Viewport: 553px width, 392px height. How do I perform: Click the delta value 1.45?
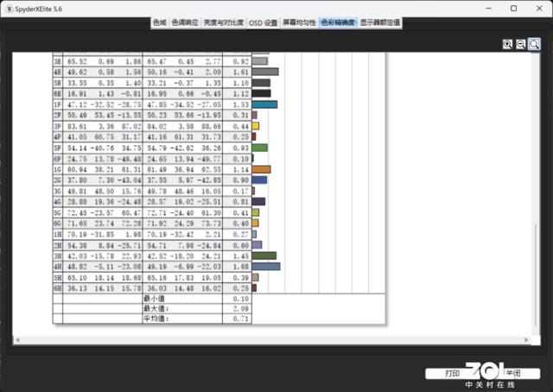(241, 256)
